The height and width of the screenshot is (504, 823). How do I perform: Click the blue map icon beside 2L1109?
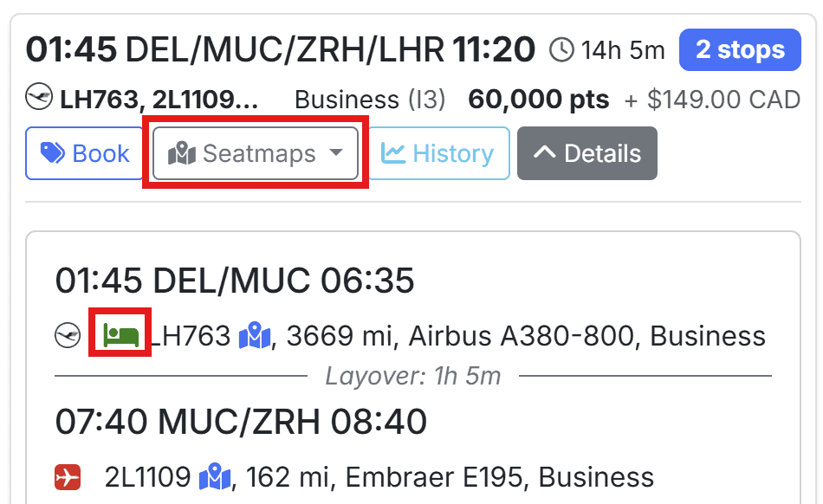click(x=215, y=476)
